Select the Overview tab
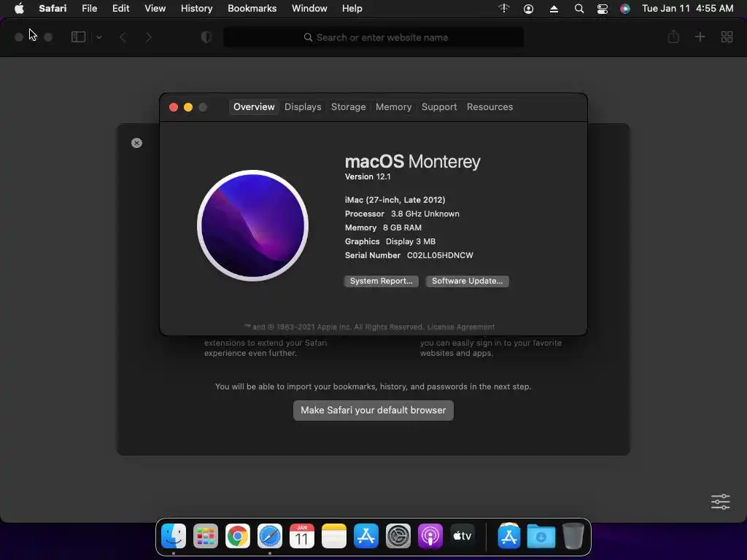The height and width of the screenshot is (560, 747). [x=254, y=107]
